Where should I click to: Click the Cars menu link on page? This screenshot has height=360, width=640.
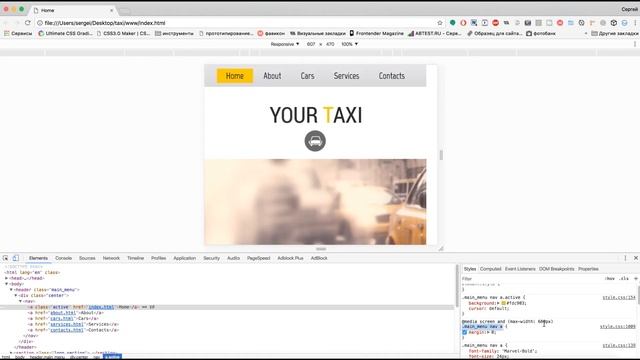307,76
